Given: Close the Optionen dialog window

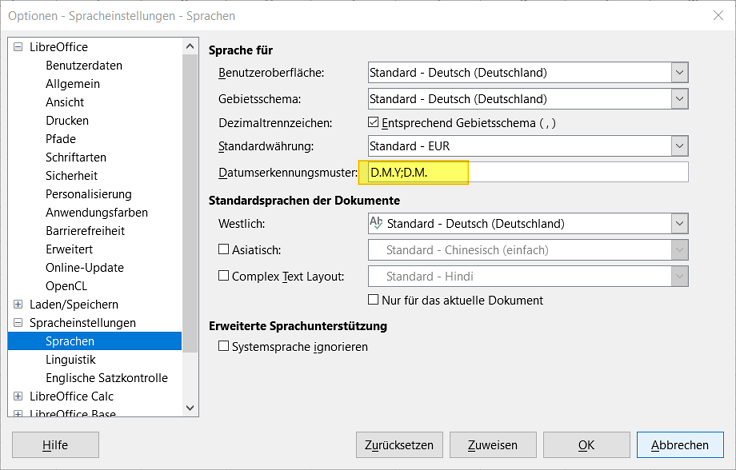Looking at the screenshot, I should click(x=718, y=15).
